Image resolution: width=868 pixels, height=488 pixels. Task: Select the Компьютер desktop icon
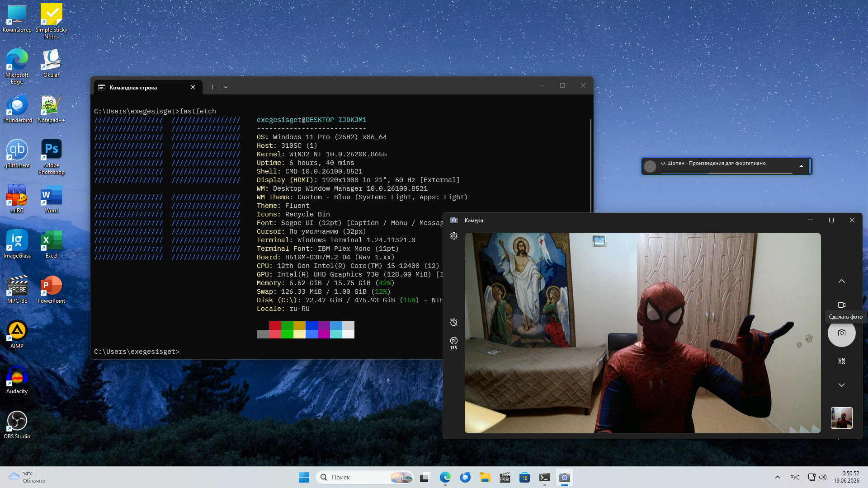pos(17,19)
